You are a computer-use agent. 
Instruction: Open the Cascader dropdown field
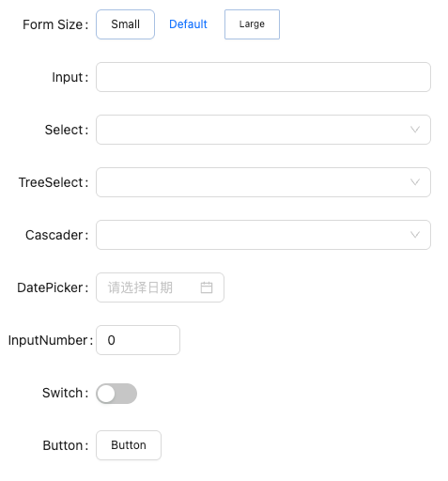(x=263, y=235)
